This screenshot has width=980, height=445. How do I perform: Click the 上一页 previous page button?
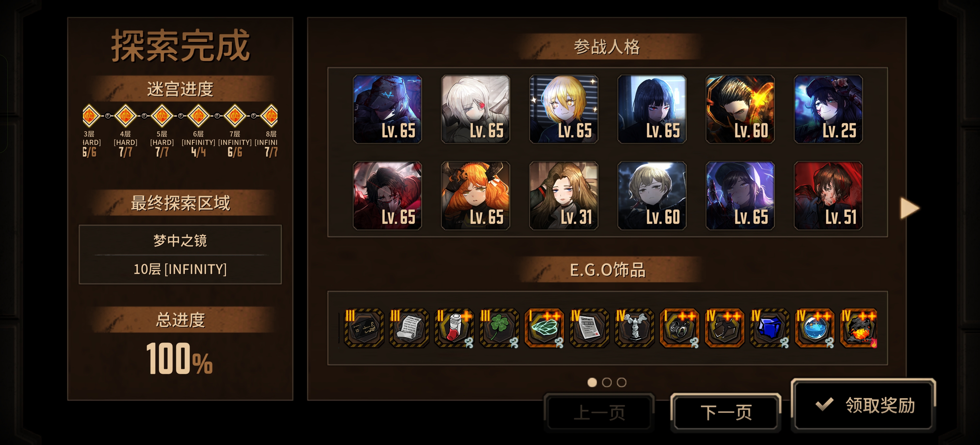click(x=599, y=412)
